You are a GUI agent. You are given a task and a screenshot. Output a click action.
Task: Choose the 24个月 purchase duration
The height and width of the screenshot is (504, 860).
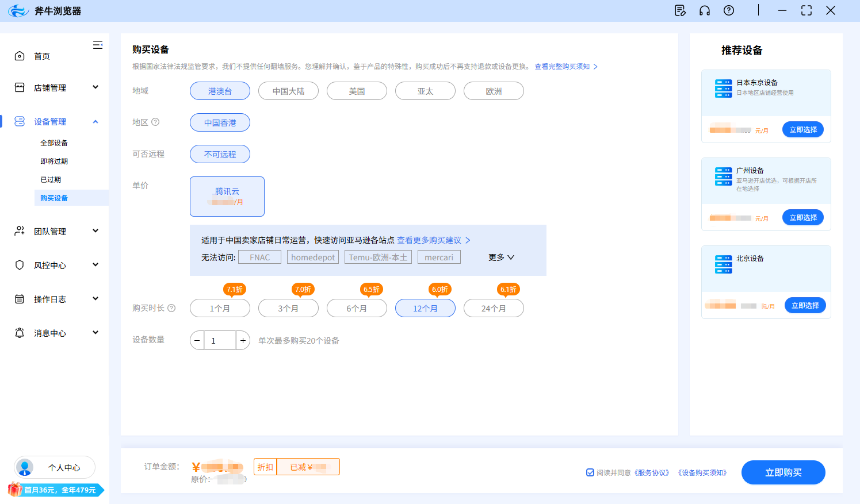494,308
